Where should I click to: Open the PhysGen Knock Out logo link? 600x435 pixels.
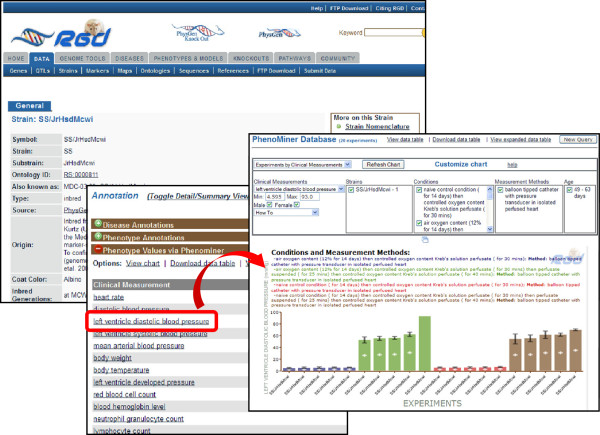pyautogui.click(x=197, y=33)
